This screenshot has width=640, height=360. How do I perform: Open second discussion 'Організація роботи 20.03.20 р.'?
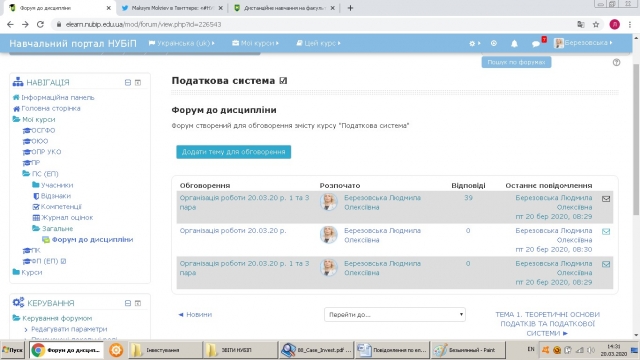click(233, 231)
